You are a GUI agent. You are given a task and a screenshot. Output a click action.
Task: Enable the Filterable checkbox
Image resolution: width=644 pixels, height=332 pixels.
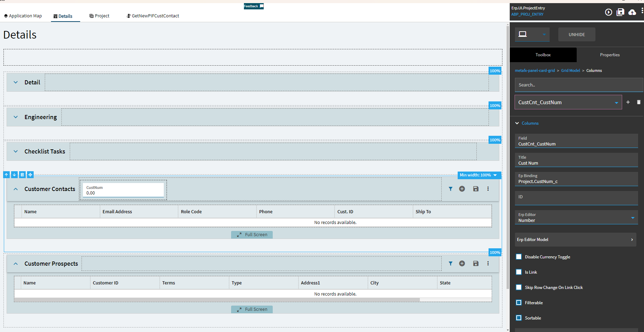coord(519,302)
